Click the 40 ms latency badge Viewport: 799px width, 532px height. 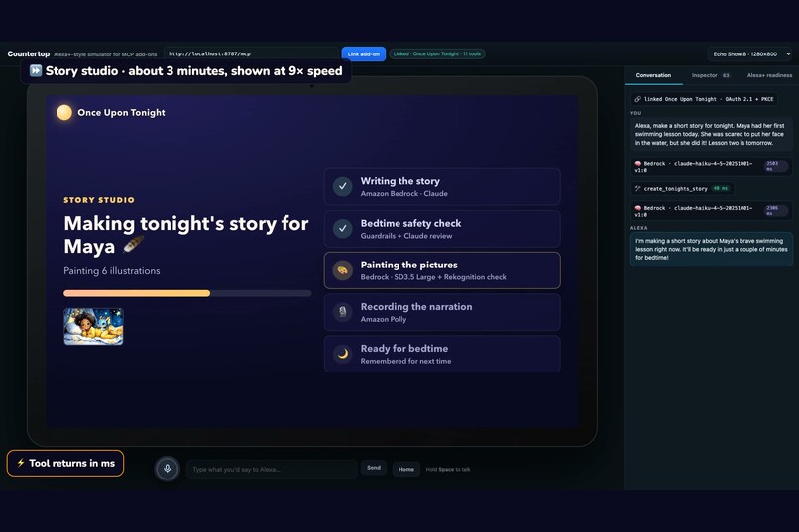720,189
